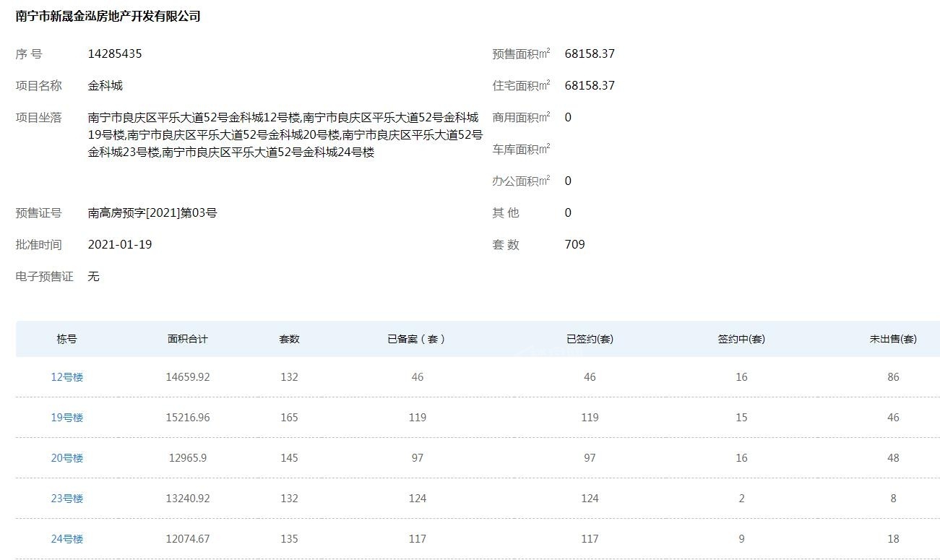The height and width of the screenshot is (560, 940).
Task: Click signing-in-progress value 2 for 23号楼
Action: tap(741, 499)
